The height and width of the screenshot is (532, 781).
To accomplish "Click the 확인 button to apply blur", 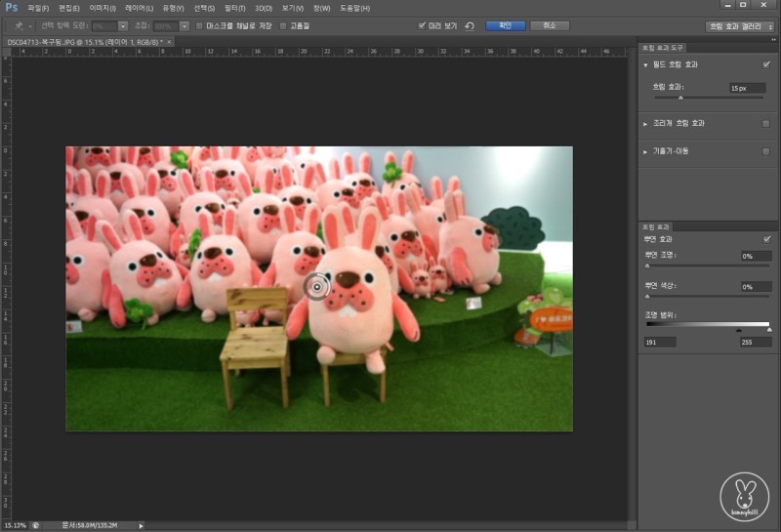I will 505,26.
